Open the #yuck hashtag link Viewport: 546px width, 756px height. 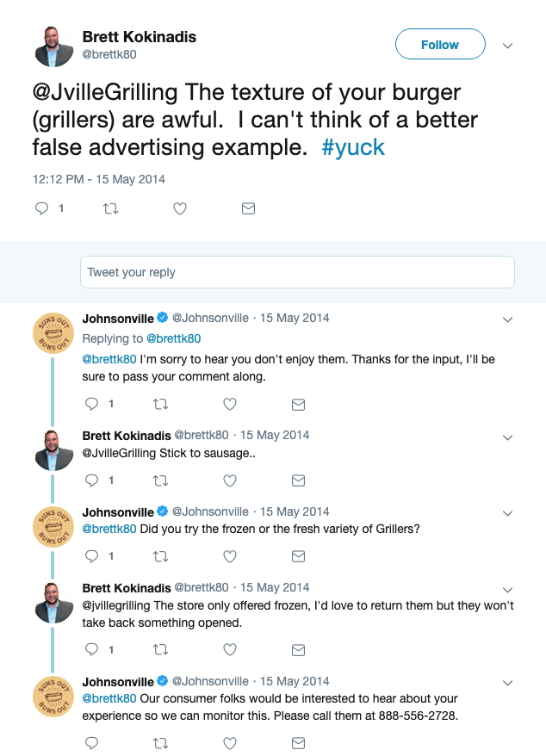point(353,147)
